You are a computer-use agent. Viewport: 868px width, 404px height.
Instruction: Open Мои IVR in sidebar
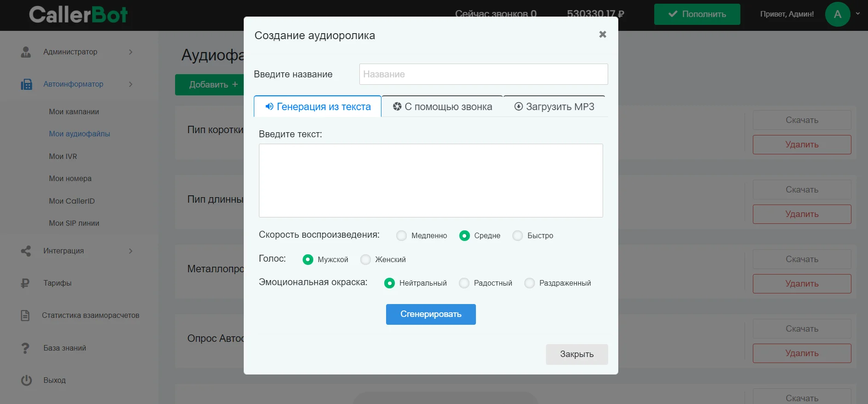pos(63,157)
